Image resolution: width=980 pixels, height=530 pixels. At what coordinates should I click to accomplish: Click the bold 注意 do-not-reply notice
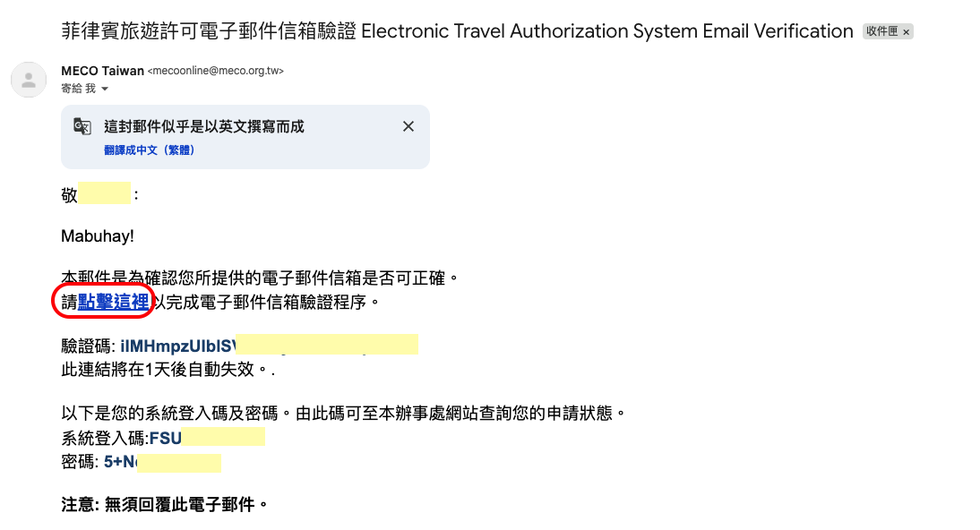coord(165,504)
